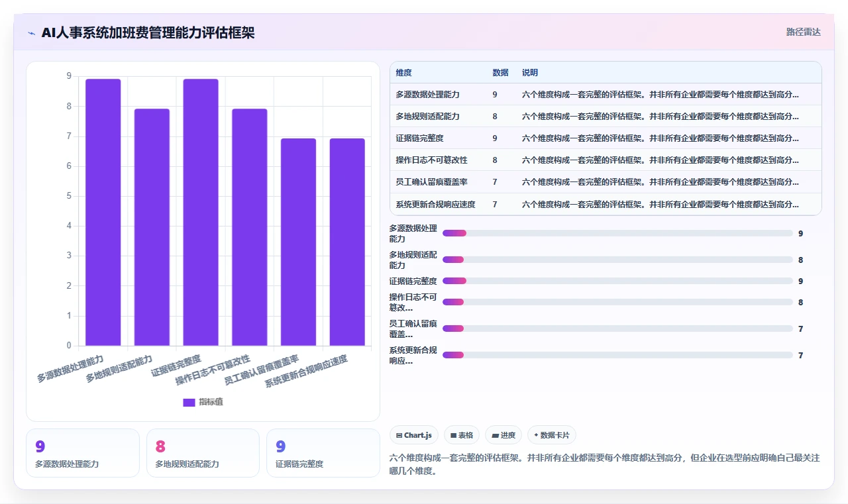The image size is (848, 504).
Task: Click the header icon beside the title
Action: [32, 33]
